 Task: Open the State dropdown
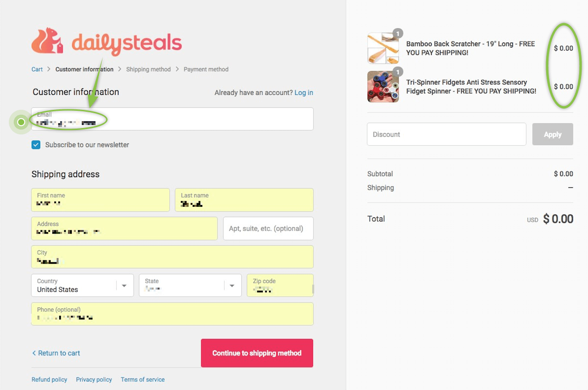click(190, 285)
